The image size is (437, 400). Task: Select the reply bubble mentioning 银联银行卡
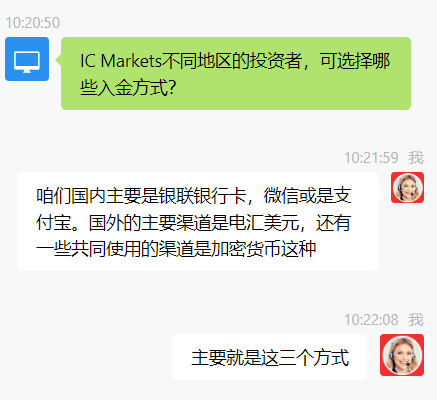coord(198,221)
